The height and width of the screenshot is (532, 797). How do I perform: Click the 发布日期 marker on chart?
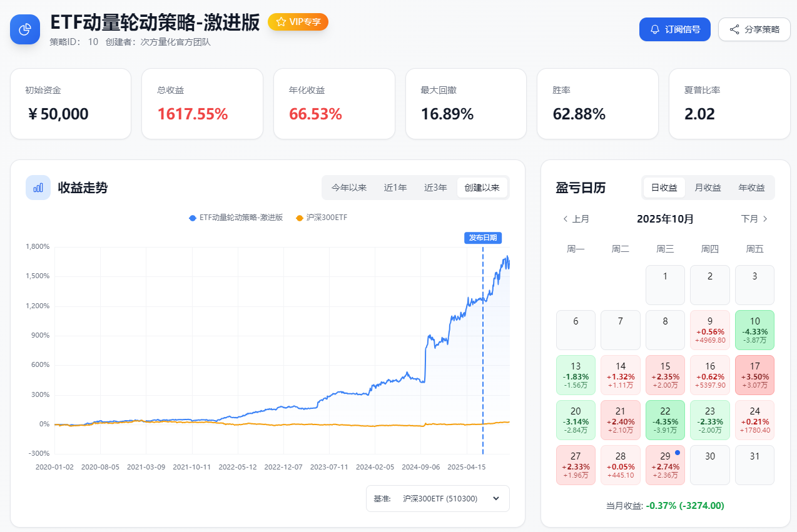pyautogui.click(x=482, y=238)
